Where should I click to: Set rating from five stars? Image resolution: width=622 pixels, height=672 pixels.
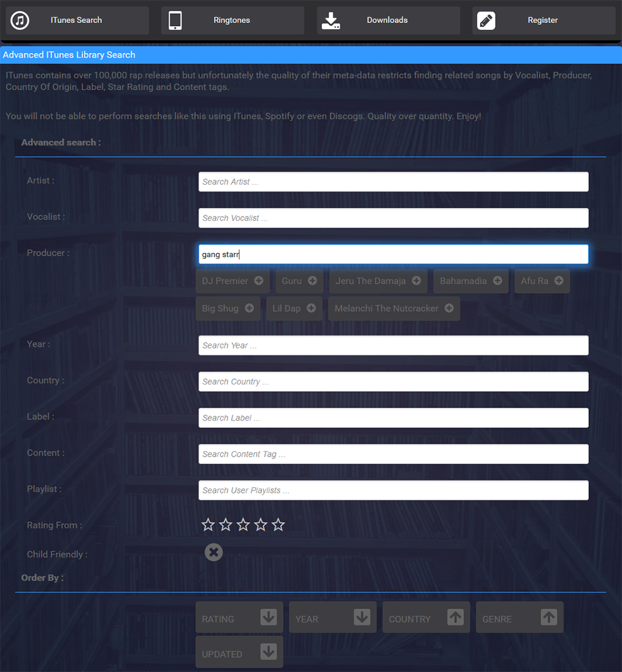click(x=279, y=525)
